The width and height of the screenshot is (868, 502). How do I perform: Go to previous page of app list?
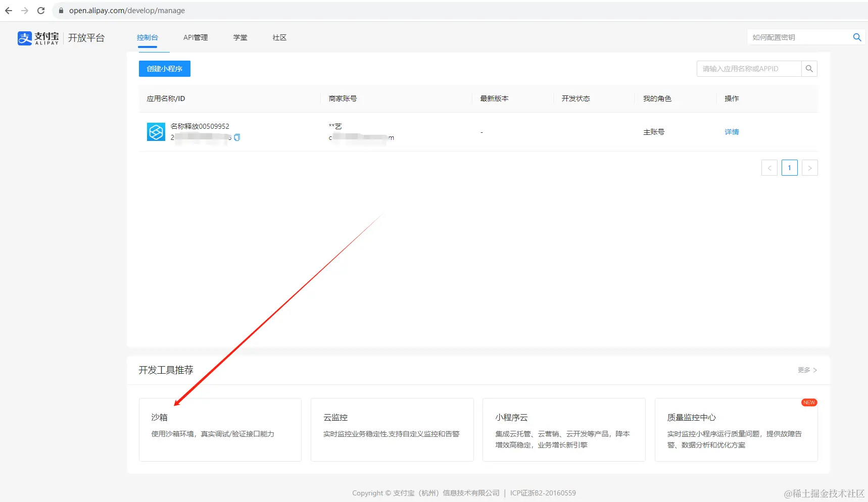point(769,168)
